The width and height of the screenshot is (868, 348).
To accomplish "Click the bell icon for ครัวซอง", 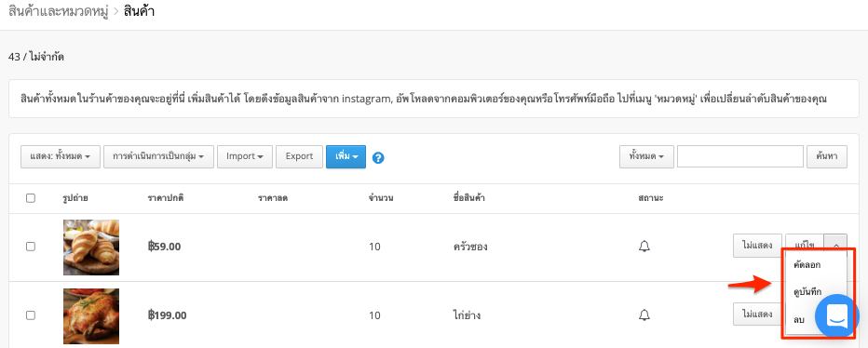I will (644, 247).
